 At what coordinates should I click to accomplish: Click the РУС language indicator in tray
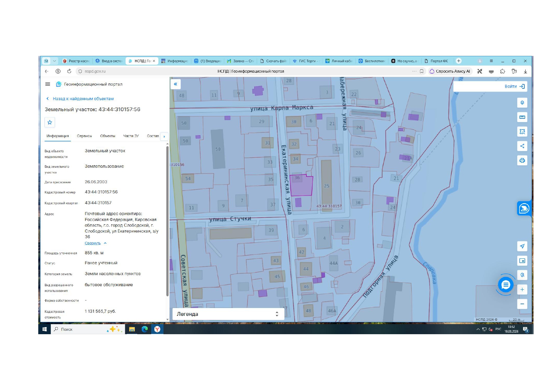[498, 329]
